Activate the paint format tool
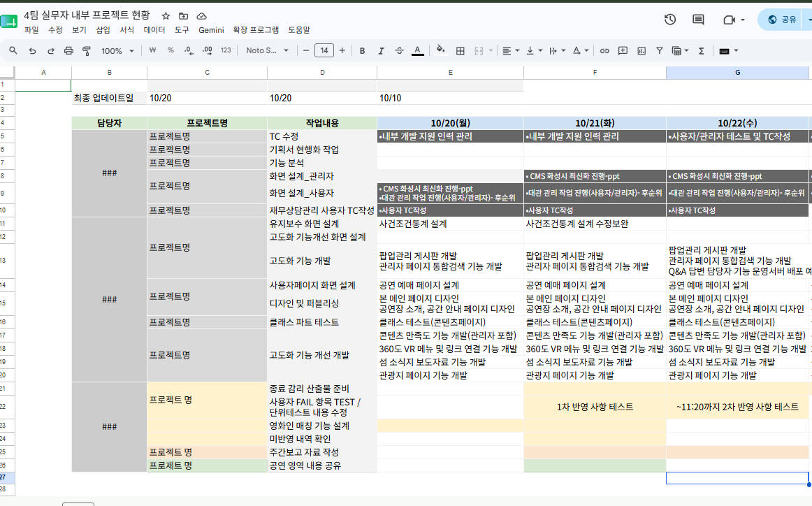 [87, 51]
